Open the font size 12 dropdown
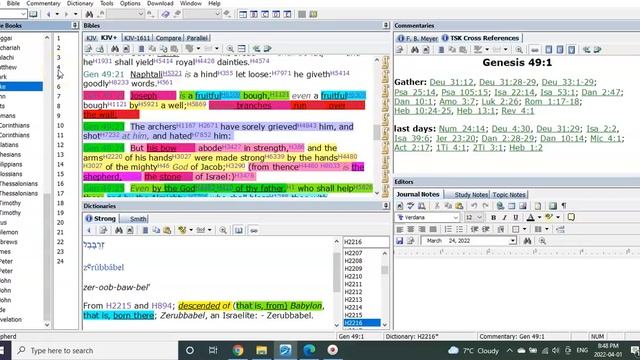Viewport: 640px width, 360px height. click(x=479, y=218)
